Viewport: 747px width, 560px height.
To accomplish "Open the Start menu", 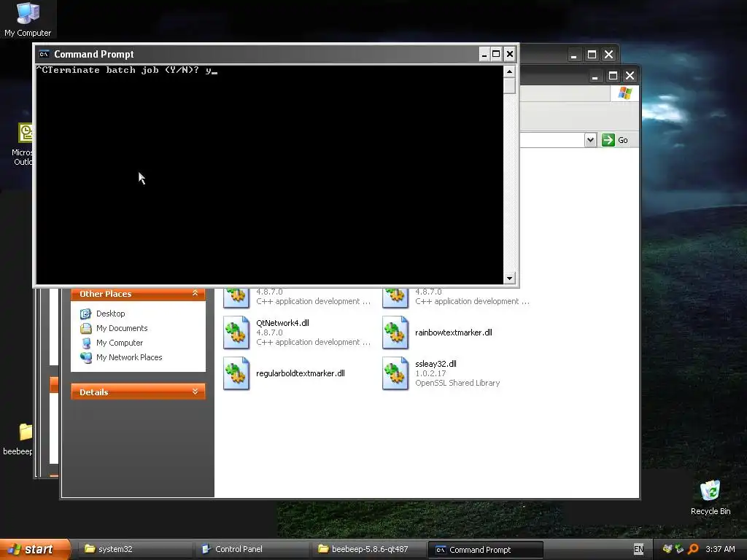I will pos(35,549).
